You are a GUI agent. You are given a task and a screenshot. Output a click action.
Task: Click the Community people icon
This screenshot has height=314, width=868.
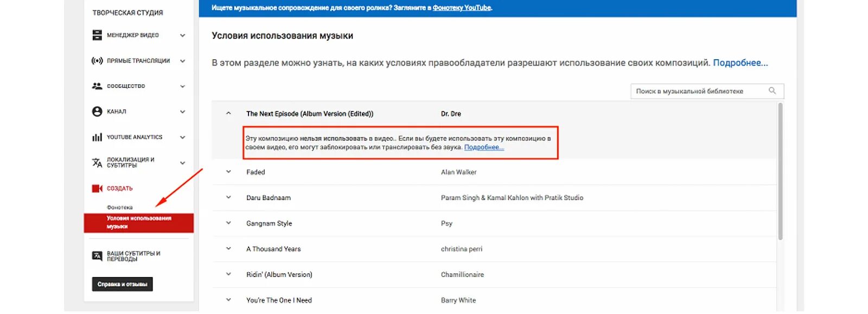point(97,86)
